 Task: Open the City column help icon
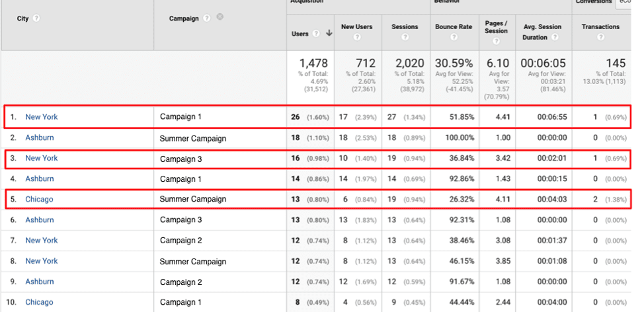(36, 19)
